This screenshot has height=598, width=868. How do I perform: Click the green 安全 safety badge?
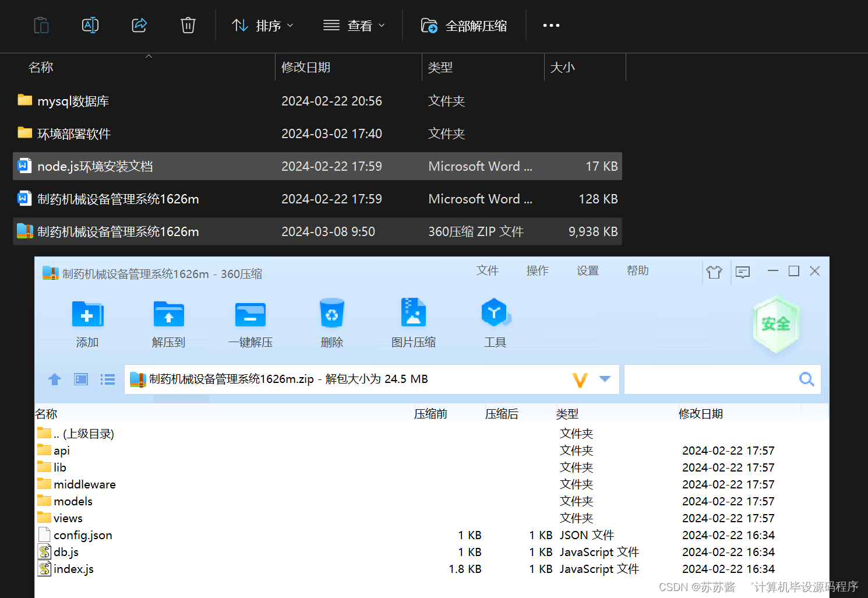(775, 324)
